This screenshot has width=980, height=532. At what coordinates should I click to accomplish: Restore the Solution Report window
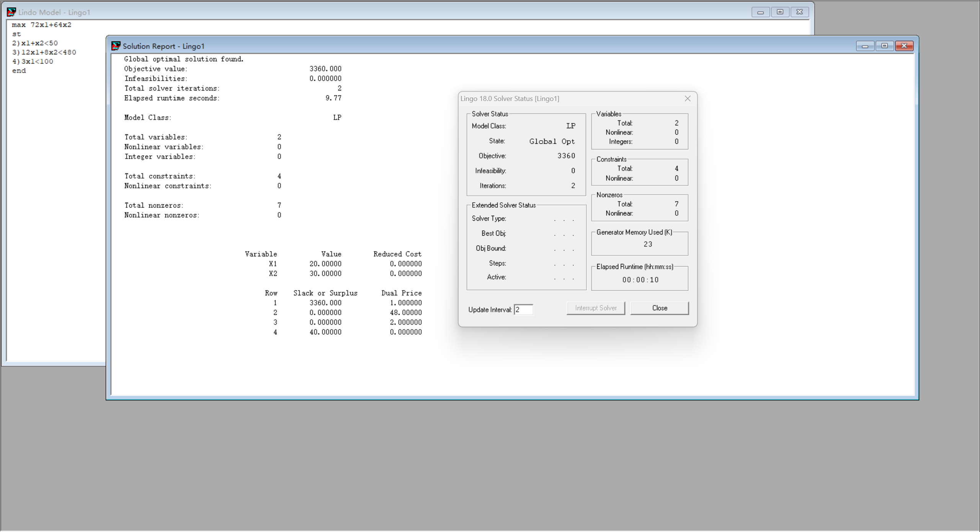884,46
